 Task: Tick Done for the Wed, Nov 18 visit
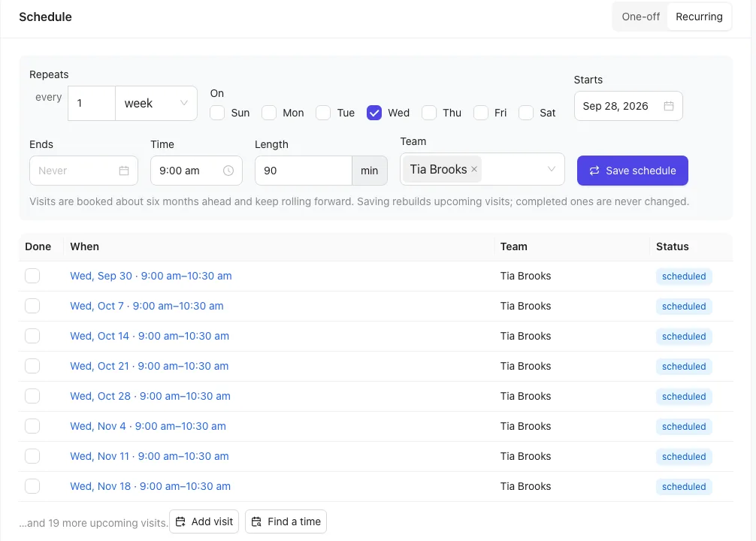click(x=32, y=486)
